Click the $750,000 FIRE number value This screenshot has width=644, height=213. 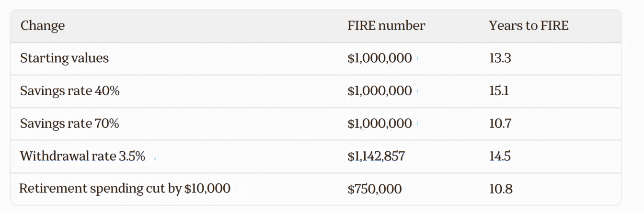point(375,189)
